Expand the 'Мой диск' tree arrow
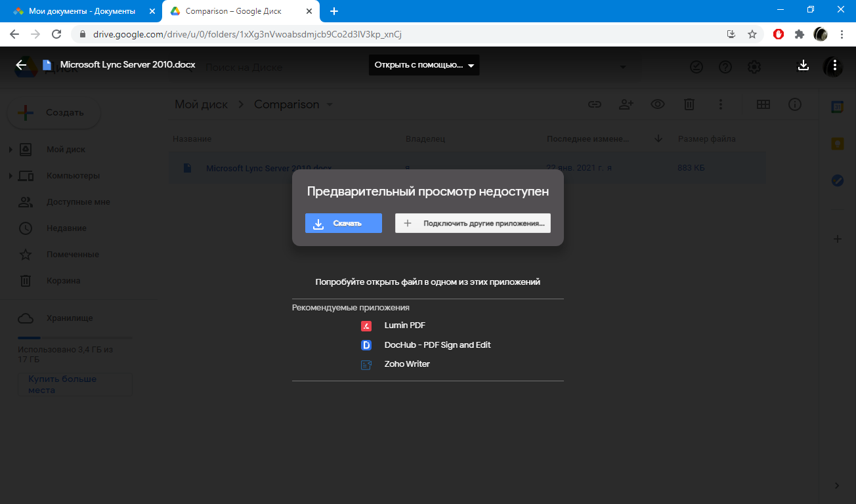The width and height of the screenshot is (856, 504). pos(11,150)
